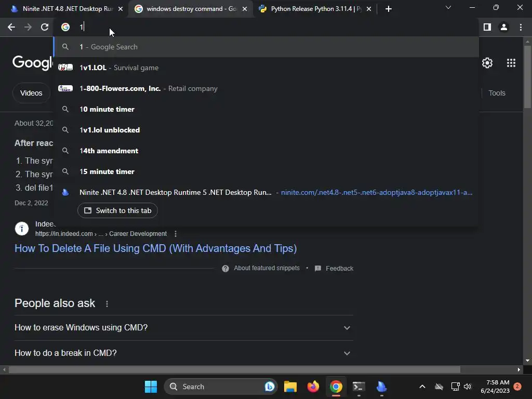Open the Ninite app on the taskbar
The image size is (532, 399).
coord(381,387)
